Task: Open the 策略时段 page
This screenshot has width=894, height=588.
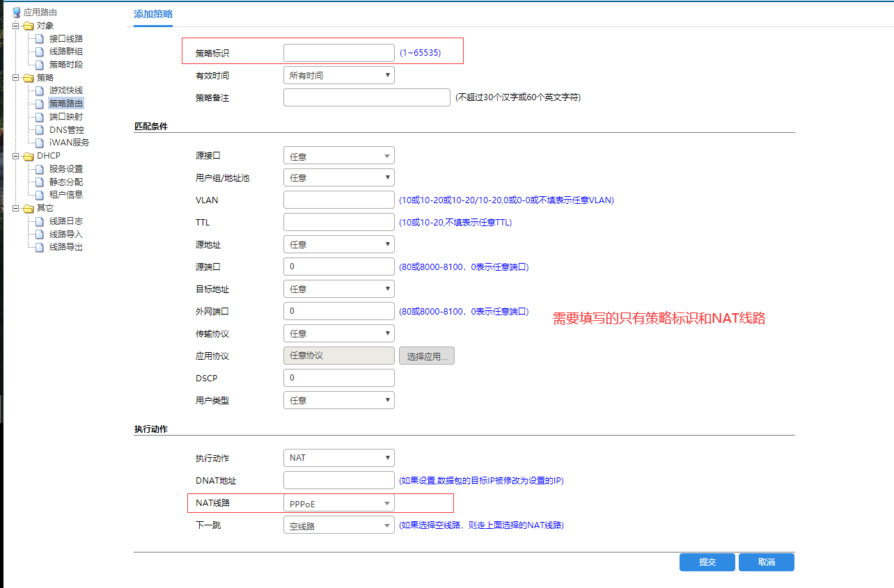Action: pyautogui.click(x=66, y=65)
